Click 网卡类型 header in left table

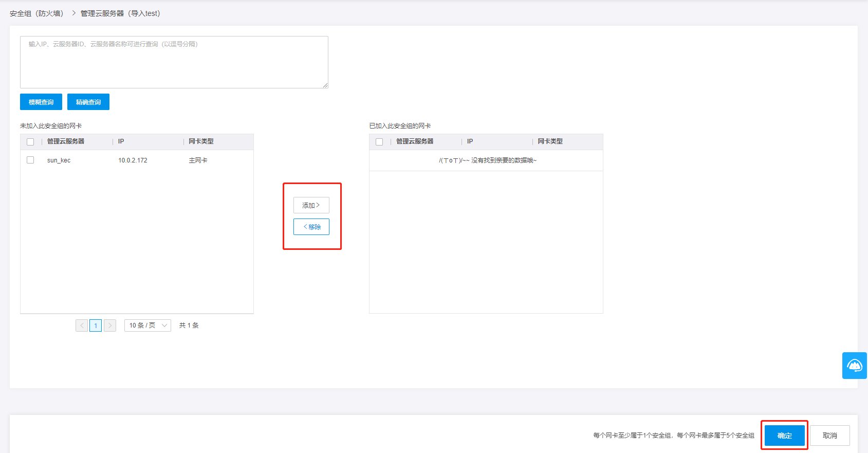click(201, 141)
